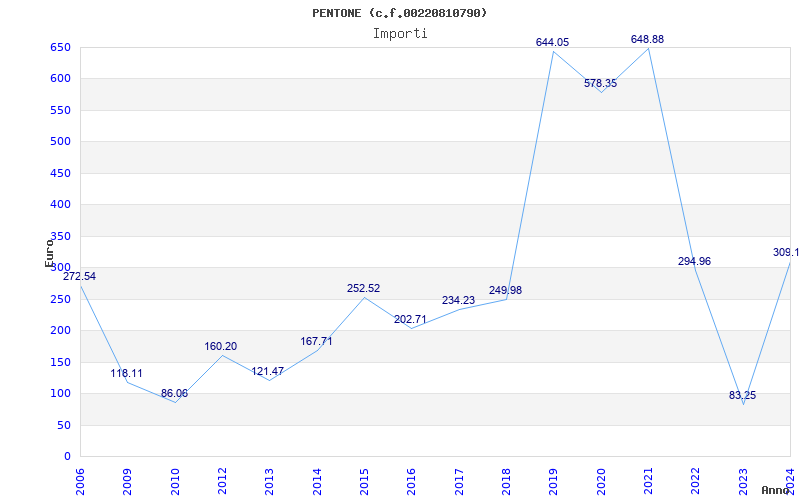800x500 pixels.
Task: Select the 2022 year axis label
Action: point(696,482)
